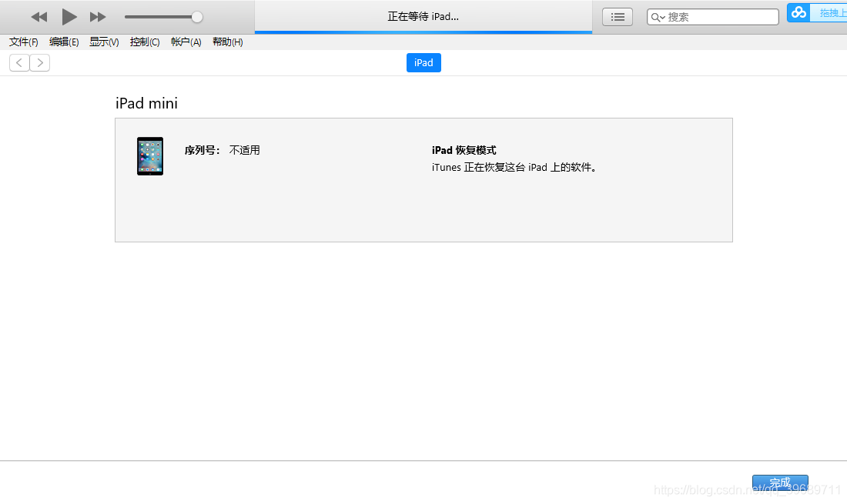
Task: Click the play button
Action: point(69,17)
